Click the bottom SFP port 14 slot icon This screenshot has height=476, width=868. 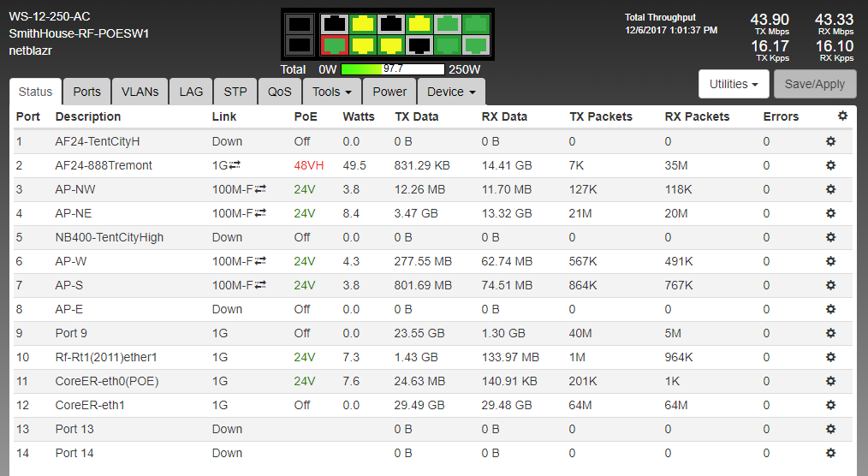(299, 44)
